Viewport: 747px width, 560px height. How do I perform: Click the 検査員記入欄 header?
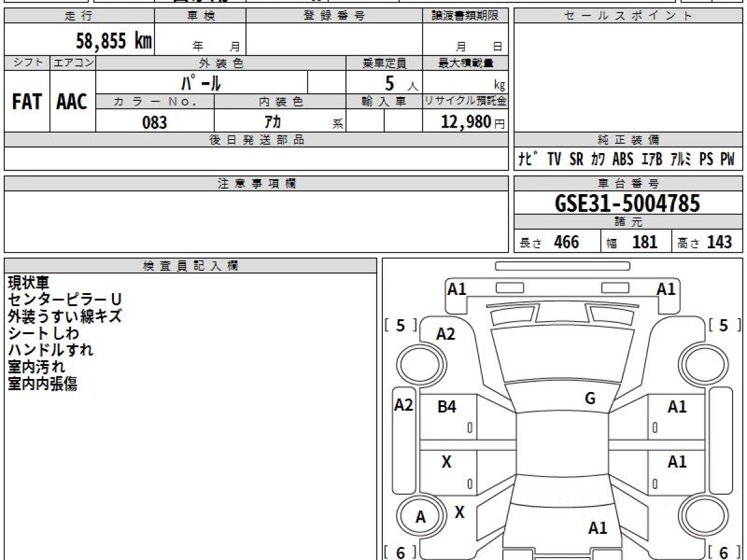click(190, 266)
